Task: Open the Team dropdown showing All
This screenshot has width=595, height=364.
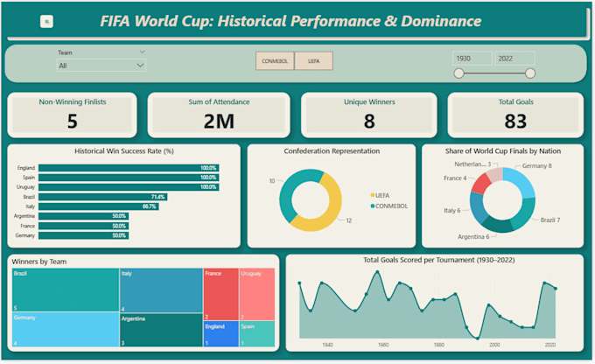Action: [101, 66]
